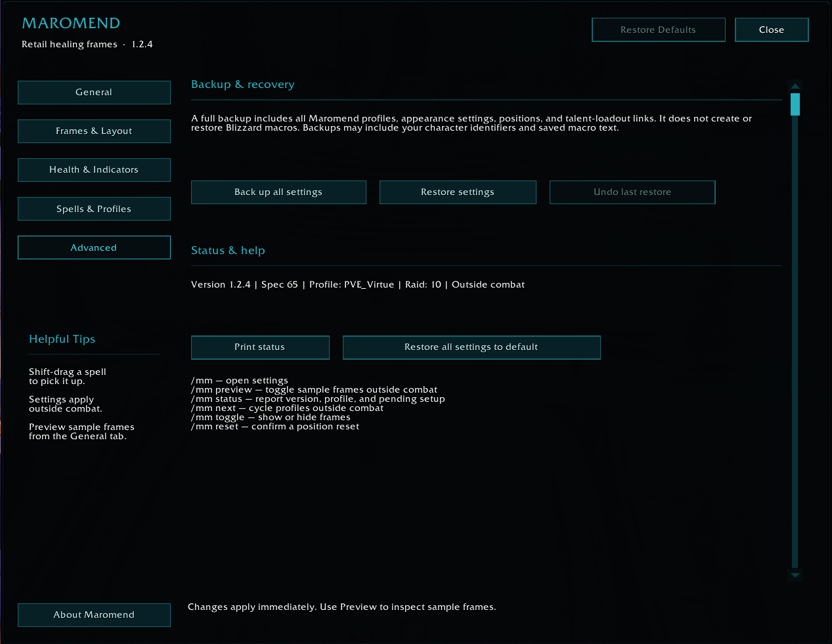
Task: Click Back up all settings
Action: pos(278,192)
